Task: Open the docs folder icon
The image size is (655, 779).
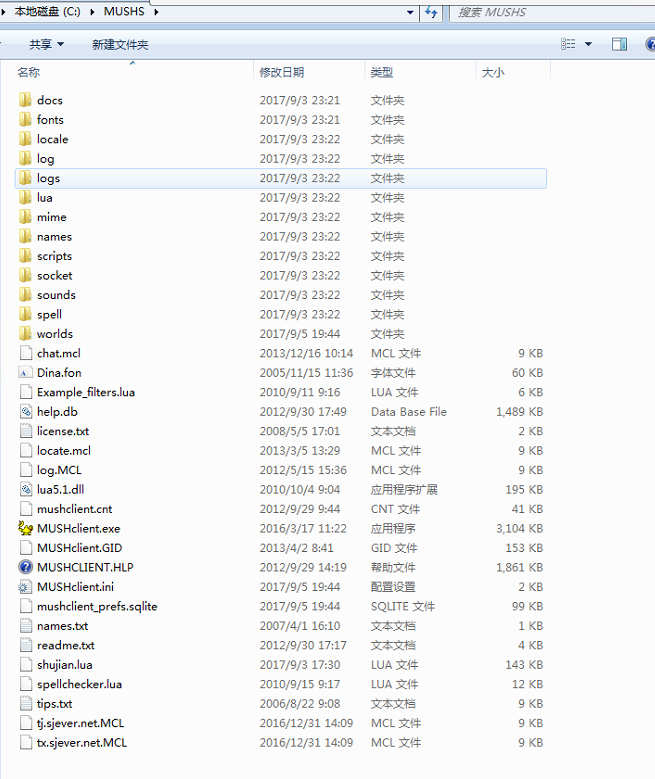Action: coord(25,100)
